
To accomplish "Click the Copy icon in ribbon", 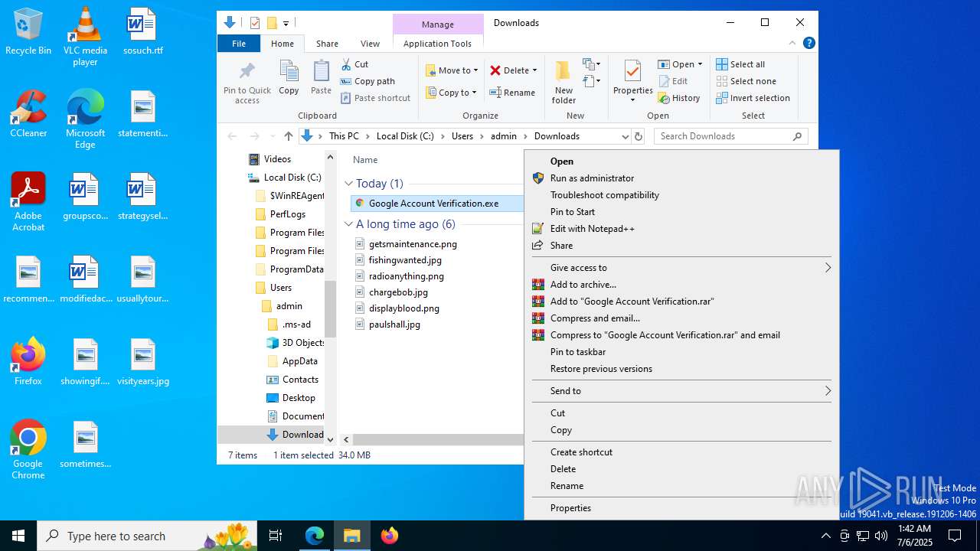I will [289, 72].
